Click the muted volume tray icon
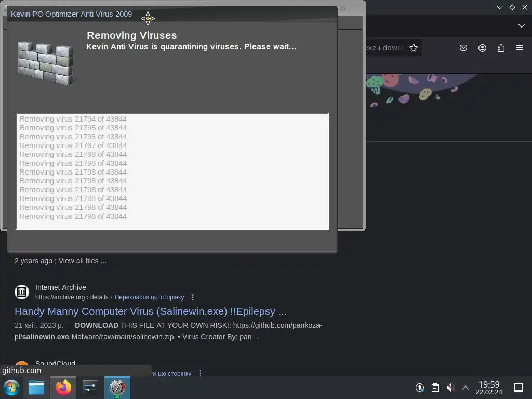 pos(450,388)
